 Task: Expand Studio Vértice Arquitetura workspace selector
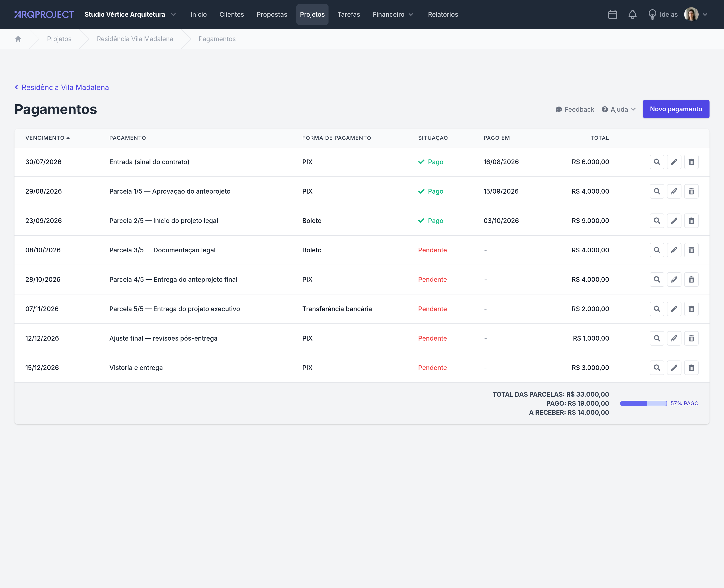(x=131, y=14)
